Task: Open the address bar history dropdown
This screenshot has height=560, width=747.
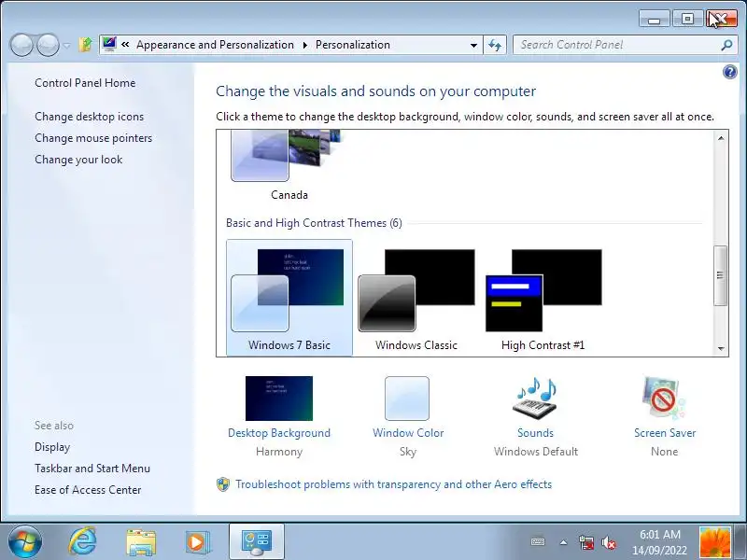Action: [473, 45]
